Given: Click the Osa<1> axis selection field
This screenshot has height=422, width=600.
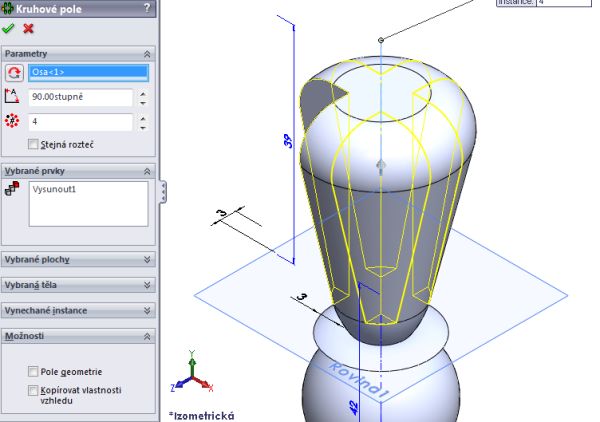Looking at the screenshot, I should tap(88, 72).
